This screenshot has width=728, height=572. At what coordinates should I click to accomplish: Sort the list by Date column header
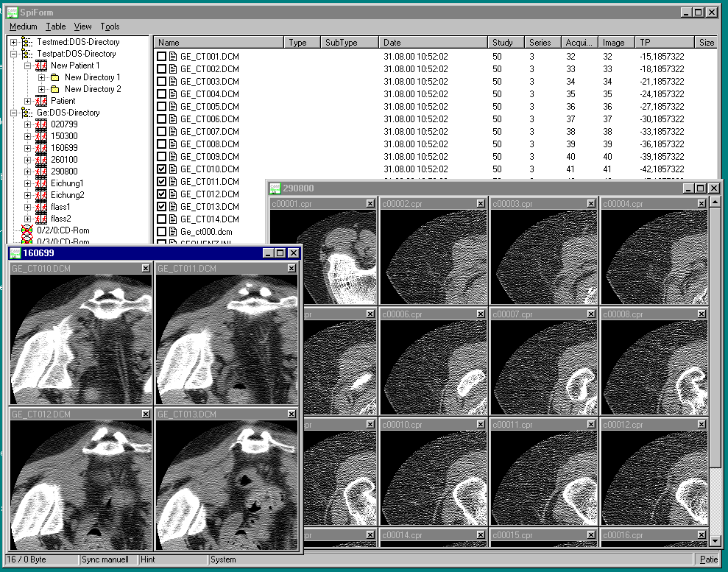tap(433, 42)
